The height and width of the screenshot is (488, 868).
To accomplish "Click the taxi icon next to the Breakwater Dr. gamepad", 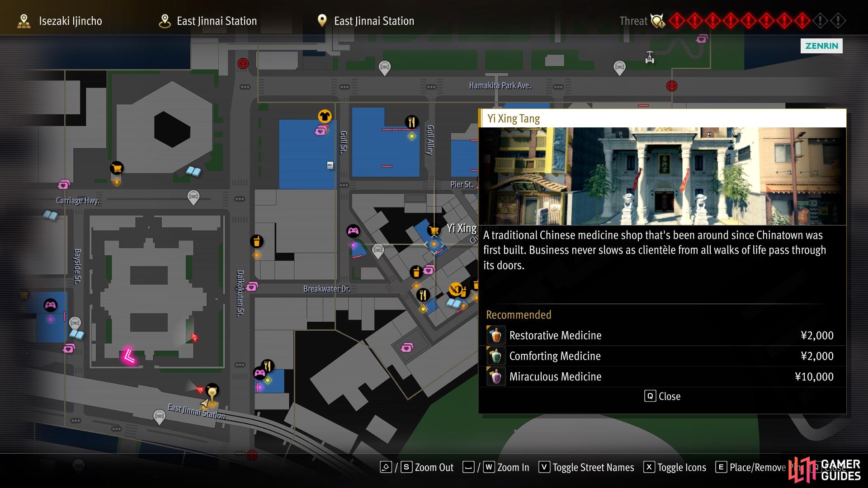I will 378,251.
